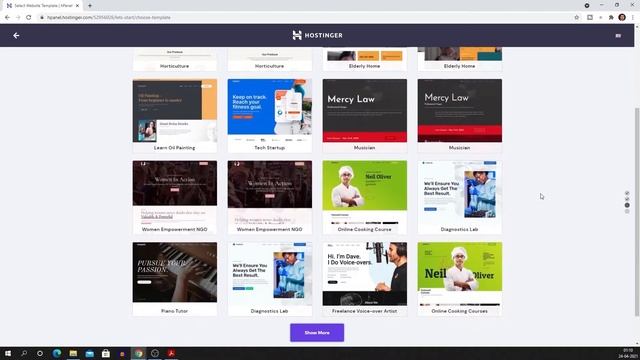Image resolution: width=640 pixels, height=360 pixels.
Task: Switch to the Select Website Template tab
Action: coord(42,6)
